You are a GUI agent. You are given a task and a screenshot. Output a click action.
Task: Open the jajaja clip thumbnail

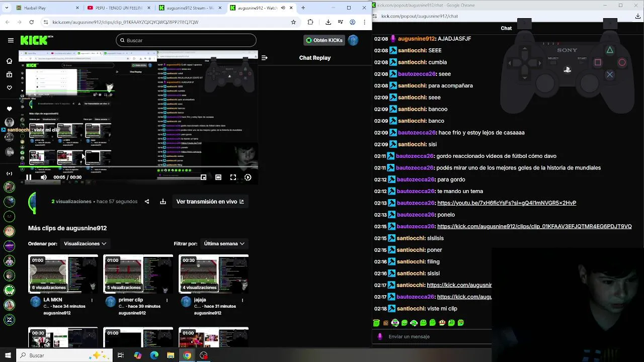[213, 274]
